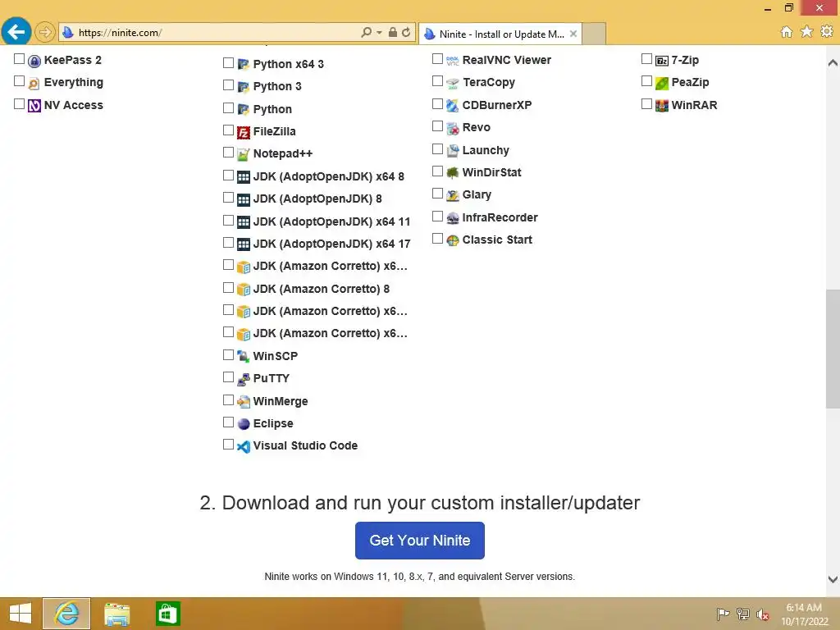Screen dimensions: 840x630
Task: Go back with the browser back button
Action: [16, 32]
